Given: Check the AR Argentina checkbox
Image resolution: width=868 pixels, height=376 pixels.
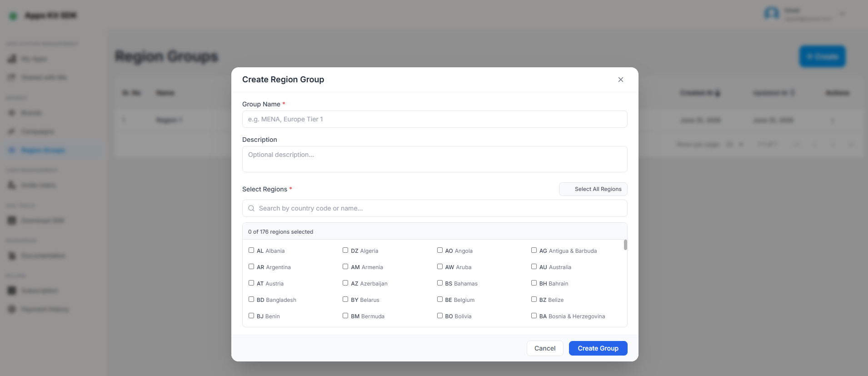Looking at the screenshot, I should [x=251, y=266].
